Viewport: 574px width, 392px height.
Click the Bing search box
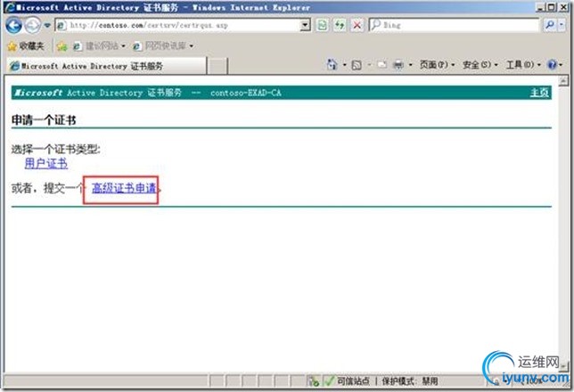pyautogui.click(x=454, y=25)
